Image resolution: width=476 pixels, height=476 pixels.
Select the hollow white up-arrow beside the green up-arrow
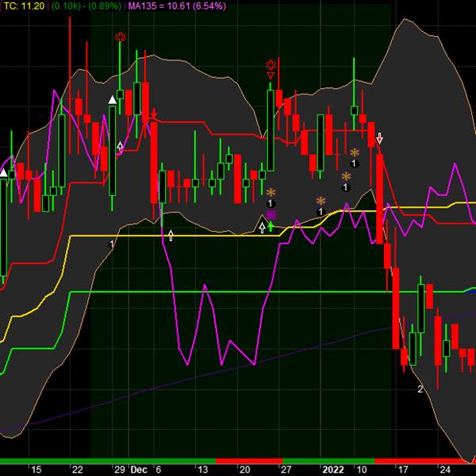262,228
